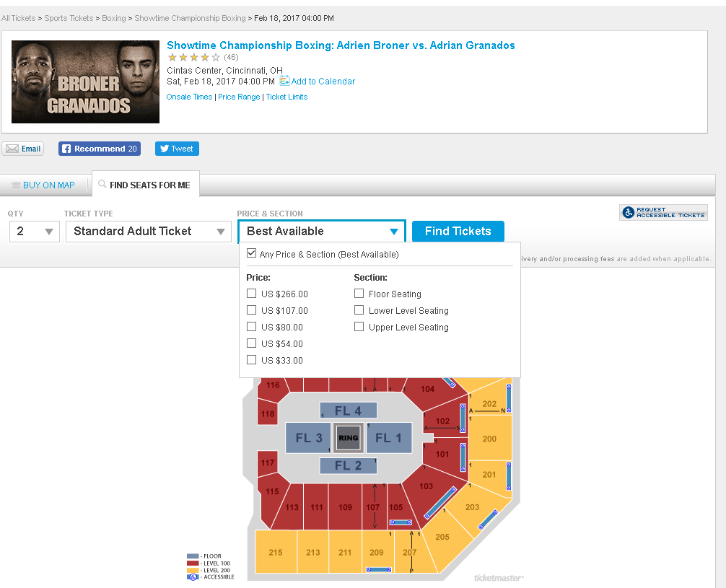The image size is (726, 588).
Task: Click the Facebook Recommend icon
Action: tap(66, 149)
